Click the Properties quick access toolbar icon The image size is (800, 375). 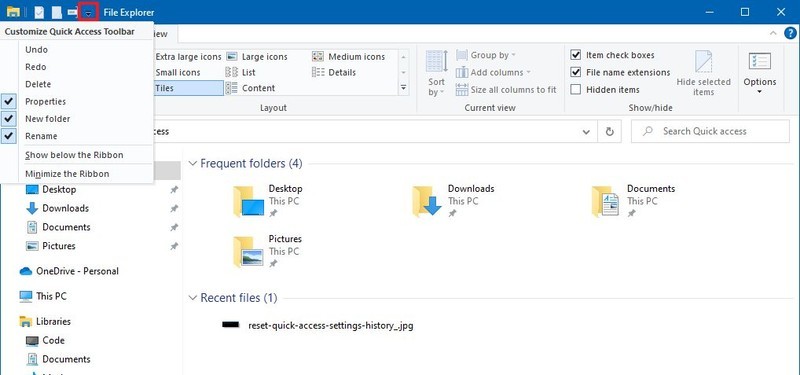(39, 12)
